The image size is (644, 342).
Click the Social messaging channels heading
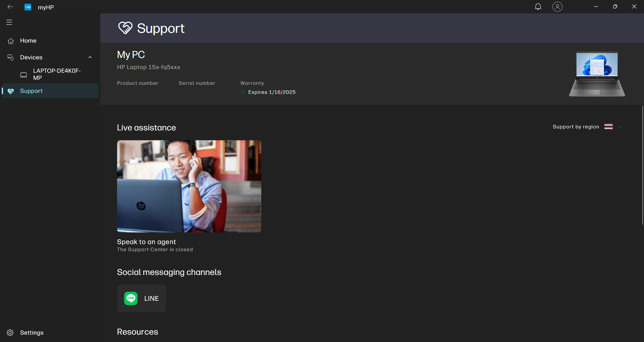tap(169, 272)
